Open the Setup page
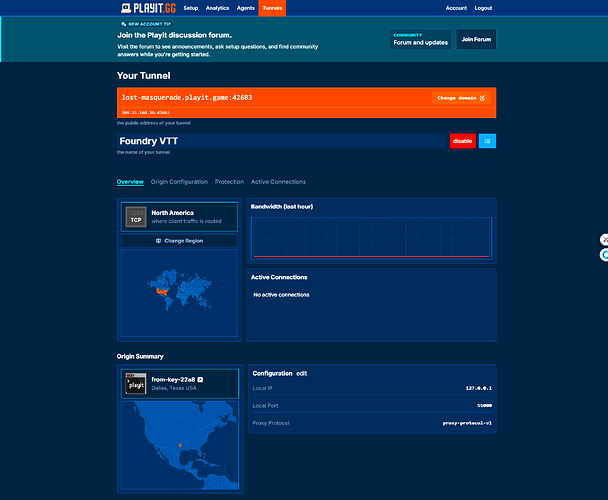 coord(190,8)
